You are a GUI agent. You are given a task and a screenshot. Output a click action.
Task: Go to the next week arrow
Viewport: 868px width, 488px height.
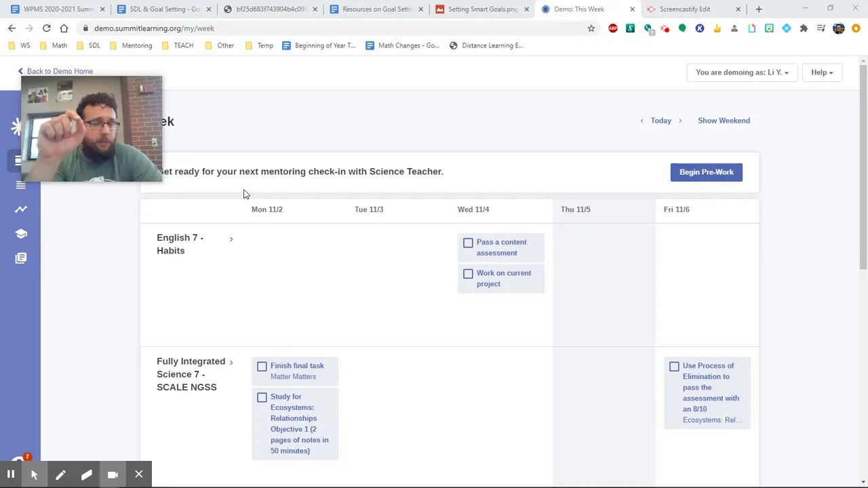680,121
